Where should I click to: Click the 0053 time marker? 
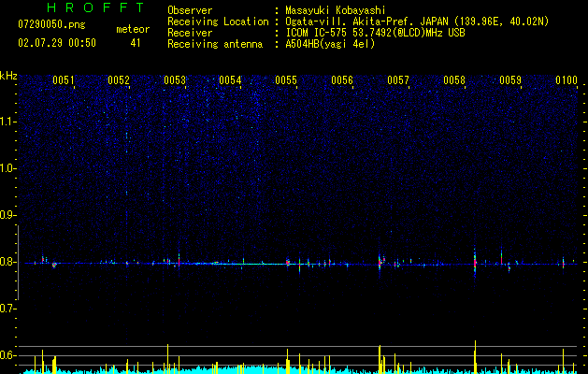(x=175, y=80)
